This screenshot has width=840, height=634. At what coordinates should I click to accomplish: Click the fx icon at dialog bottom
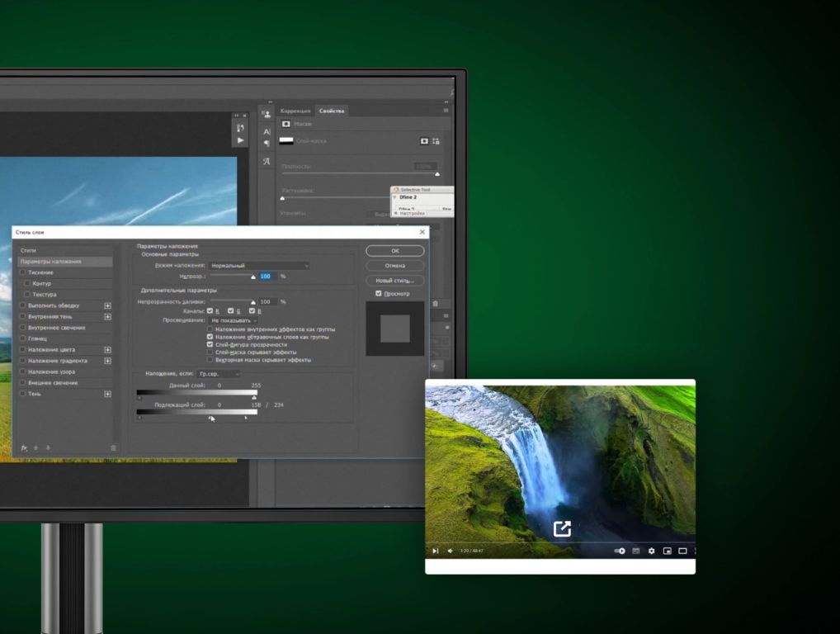tap(24, 448)
